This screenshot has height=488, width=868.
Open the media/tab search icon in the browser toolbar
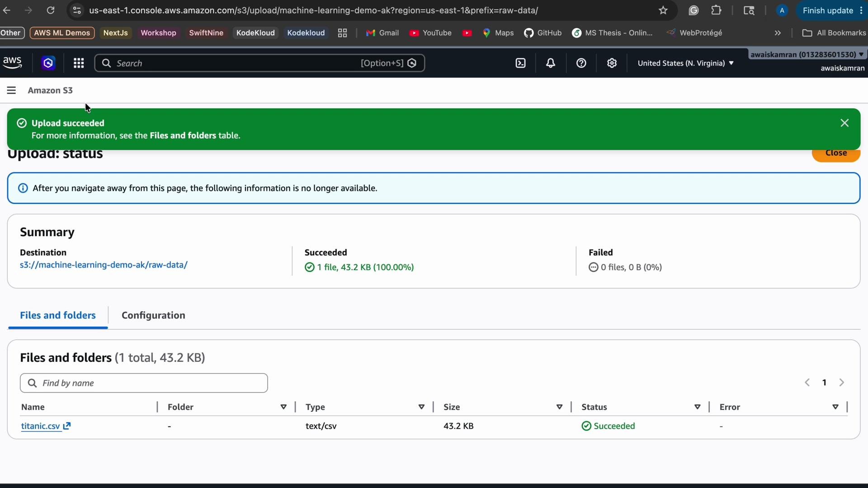(x=749, y=10)
